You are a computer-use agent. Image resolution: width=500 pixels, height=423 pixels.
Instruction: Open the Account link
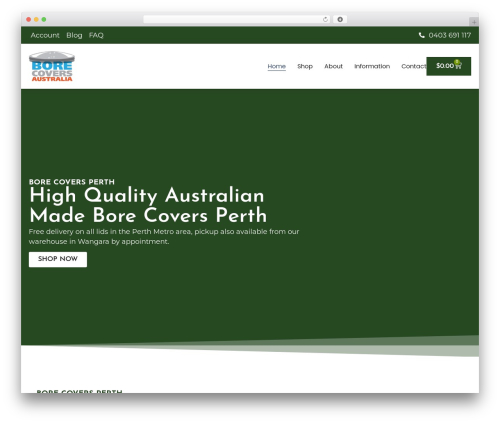45,35
